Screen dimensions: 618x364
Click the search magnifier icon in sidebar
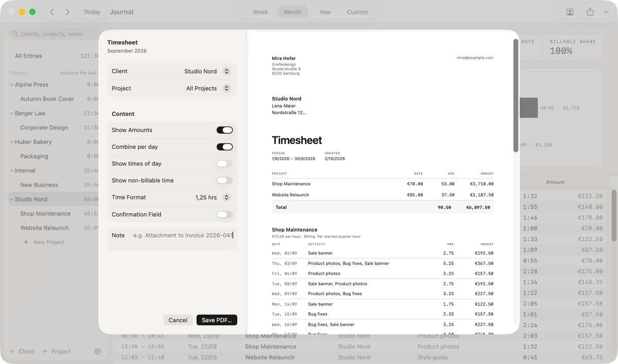click(15, 34)
